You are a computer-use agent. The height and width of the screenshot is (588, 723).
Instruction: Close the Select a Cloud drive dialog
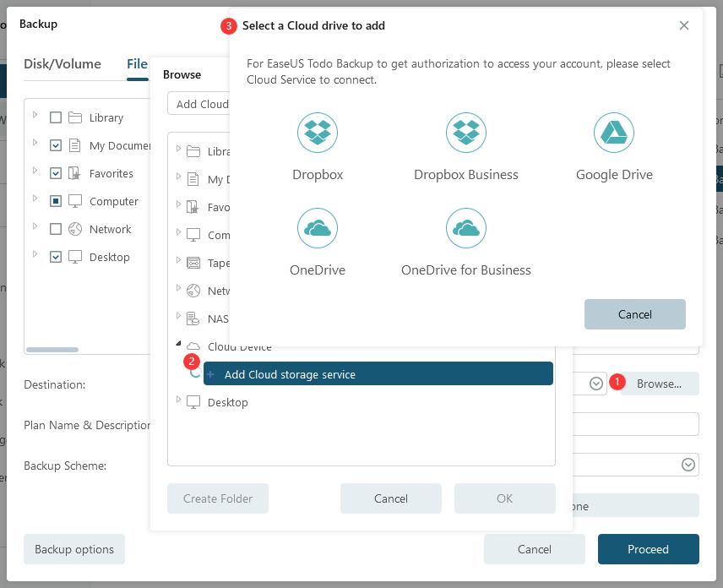pyautogui.click(x=684, y=25)
